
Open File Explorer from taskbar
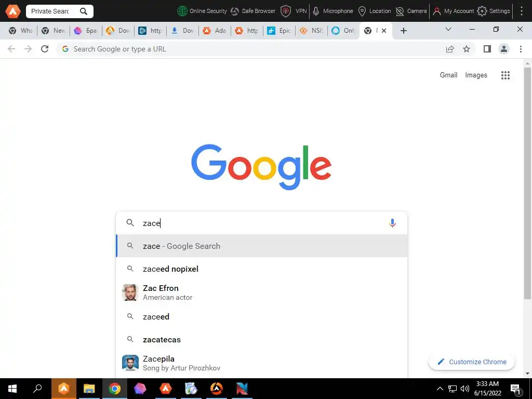tap(89, 389)
